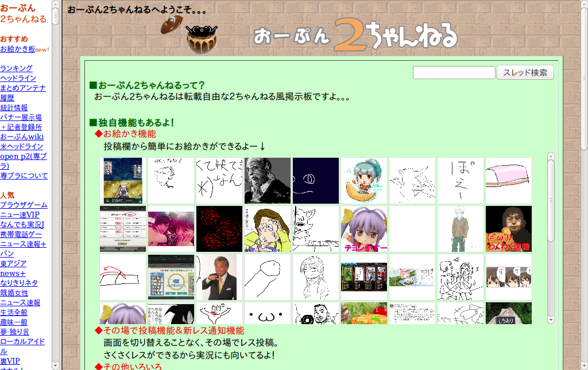Screen dimensions: 588x370
Task: Open the お絵かき板 link in sidebar
Action: pyautogui.click(x=18, y=49)
